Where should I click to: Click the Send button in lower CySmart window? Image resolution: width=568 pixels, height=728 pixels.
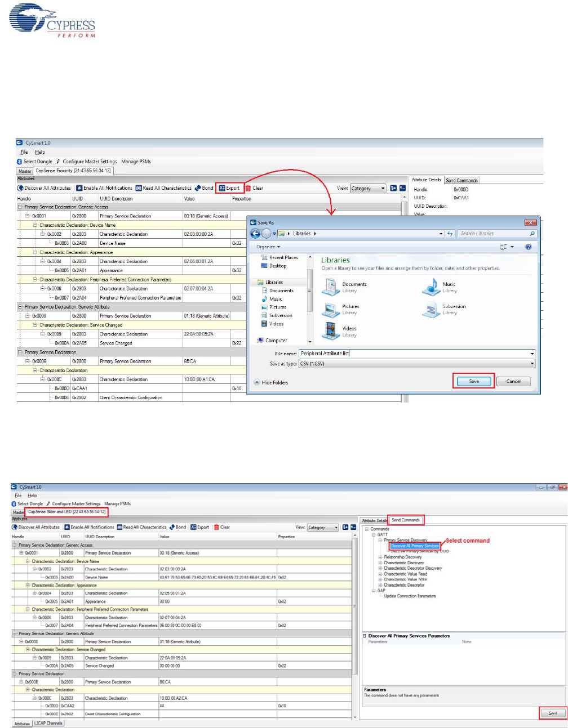553,713
